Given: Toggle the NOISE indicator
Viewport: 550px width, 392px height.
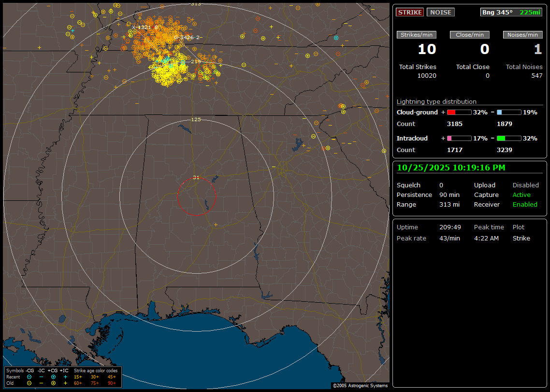Looking at the screenshot, I should (440, 13).
